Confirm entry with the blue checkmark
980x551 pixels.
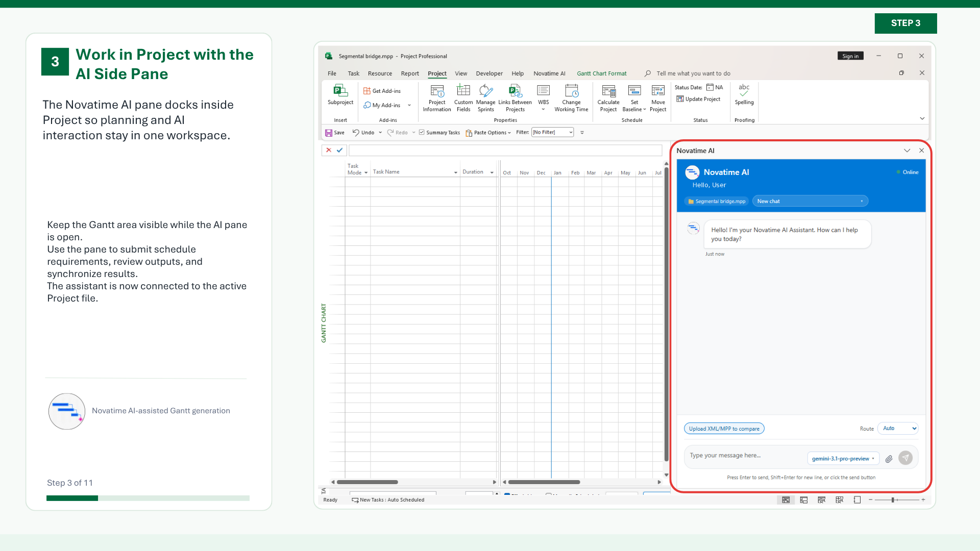[x=339, y=150]
